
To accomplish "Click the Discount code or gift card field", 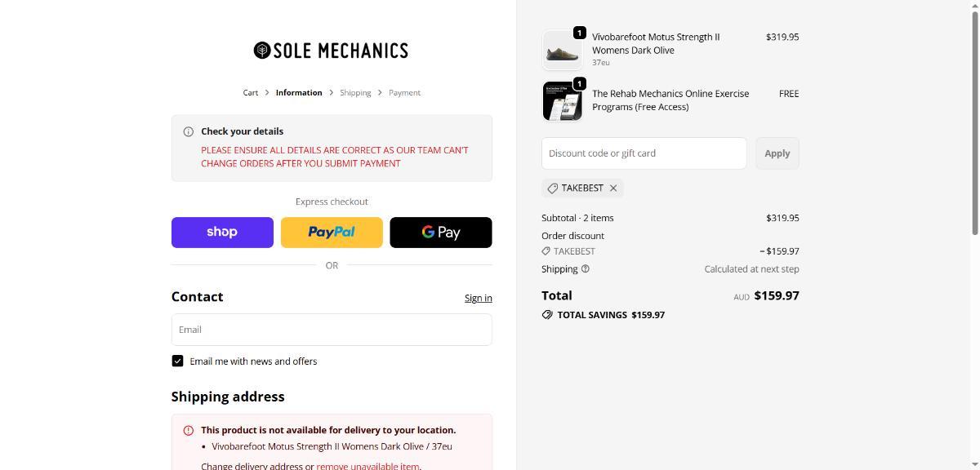I will point(644,153).
